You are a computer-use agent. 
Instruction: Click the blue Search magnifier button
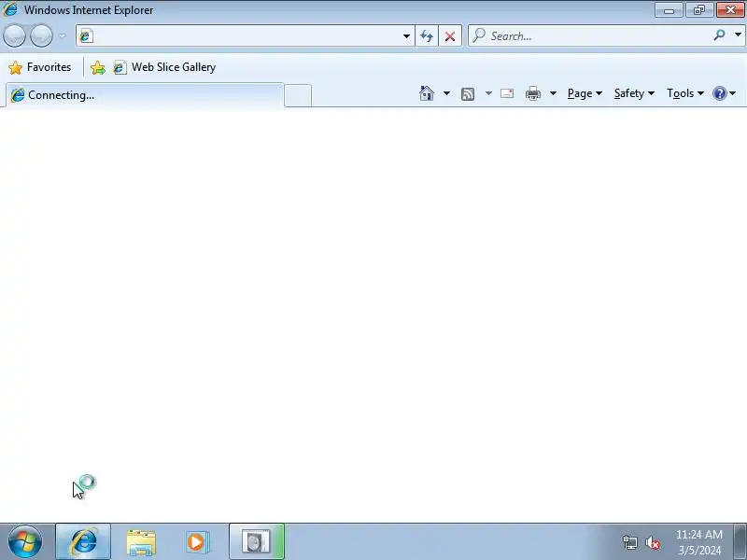pos(719,35)
